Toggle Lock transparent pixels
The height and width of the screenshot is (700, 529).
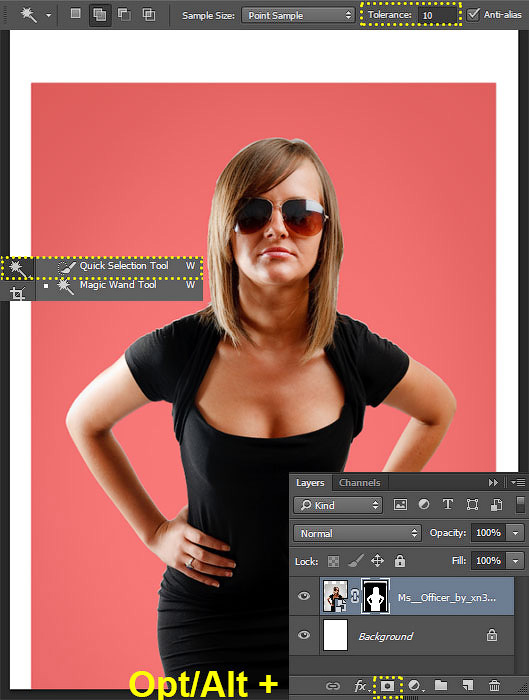pos(333,561)
